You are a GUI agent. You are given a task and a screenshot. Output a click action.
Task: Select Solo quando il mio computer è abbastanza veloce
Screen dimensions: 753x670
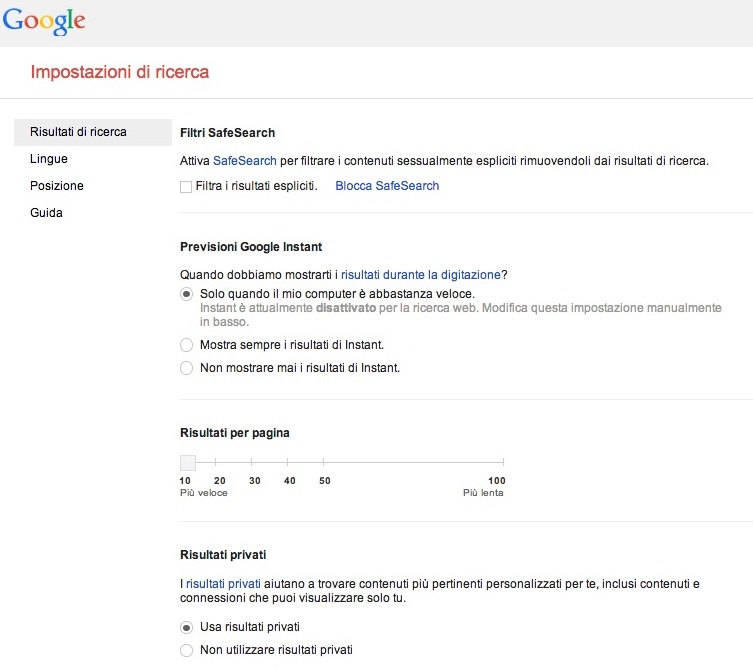coord(186,294)
